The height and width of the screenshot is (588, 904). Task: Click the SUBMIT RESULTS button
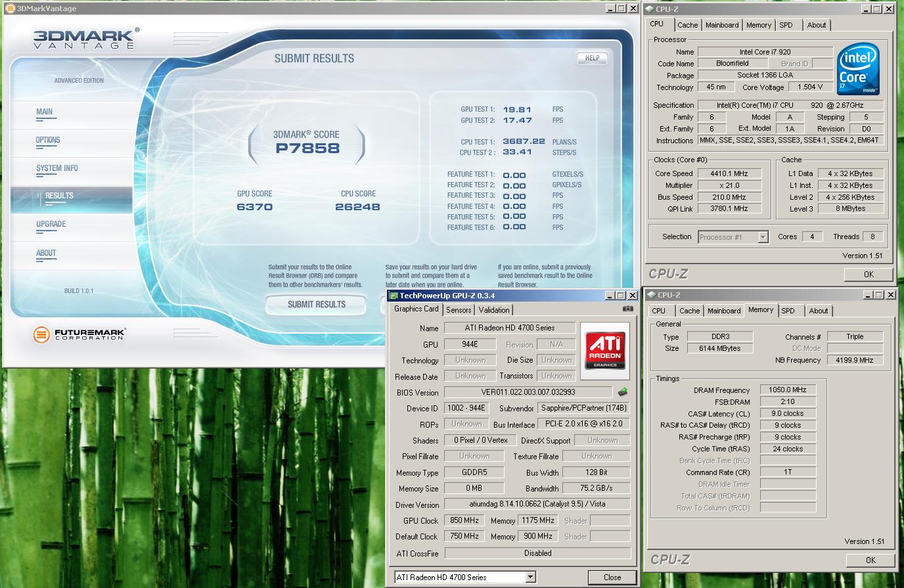tap(317, 304)
